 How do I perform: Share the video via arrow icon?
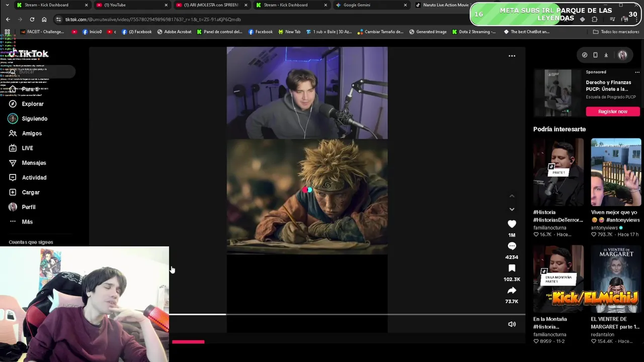[x=512, y=290]
